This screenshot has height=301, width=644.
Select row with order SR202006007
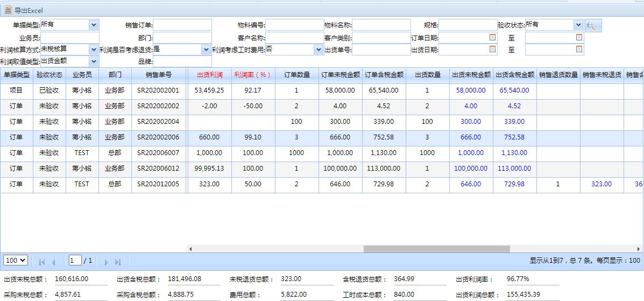(x=322, y=153)
